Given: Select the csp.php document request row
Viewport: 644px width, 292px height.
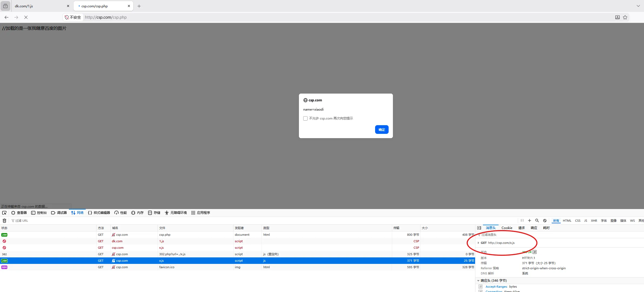Looking at the screenshot, I should click(237, 235).
